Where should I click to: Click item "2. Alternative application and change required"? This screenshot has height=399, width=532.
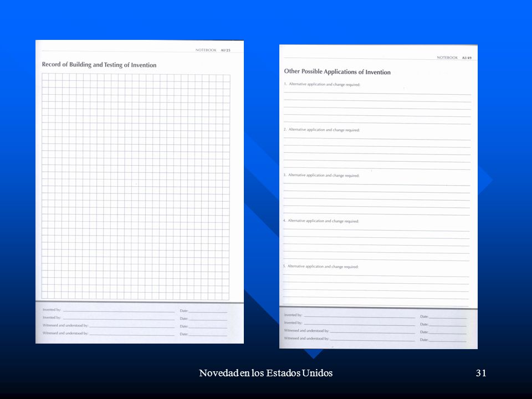(321, 130)
